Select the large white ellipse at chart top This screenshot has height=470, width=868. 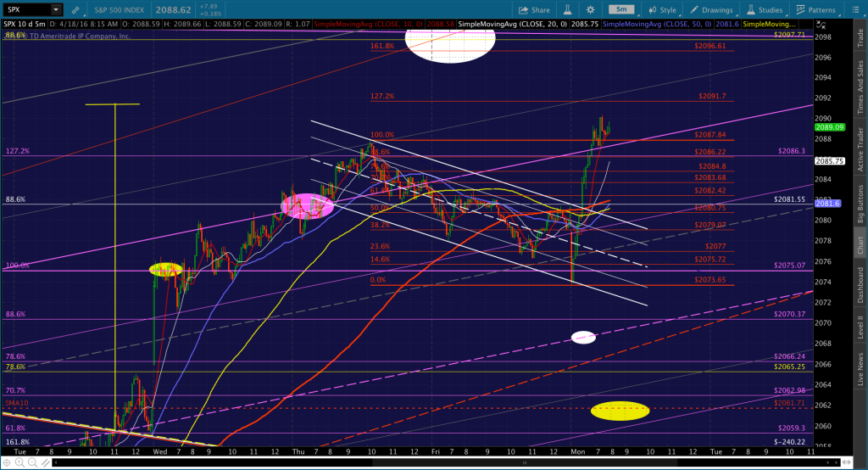450,46
